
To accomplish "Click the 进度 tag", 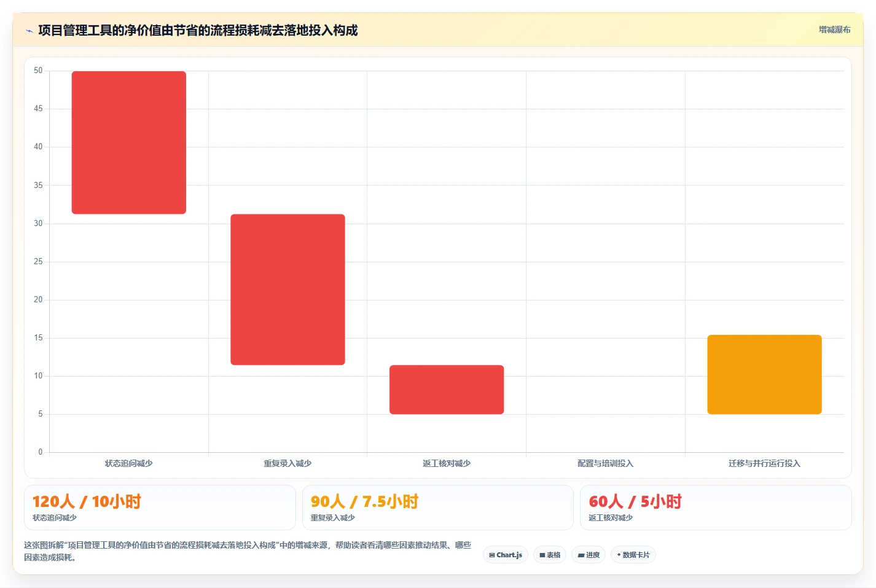I will click(x=589, y=555).
